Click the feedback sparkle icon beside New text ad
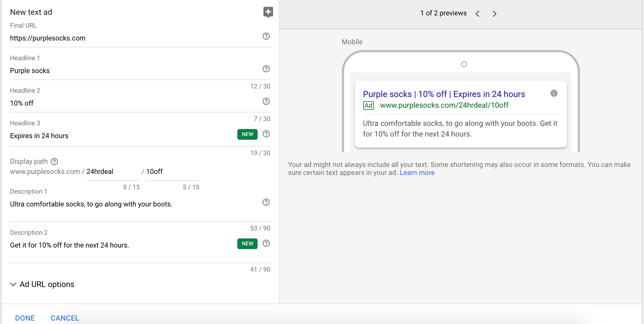This screenshot has width=644, height=324. 268,12
